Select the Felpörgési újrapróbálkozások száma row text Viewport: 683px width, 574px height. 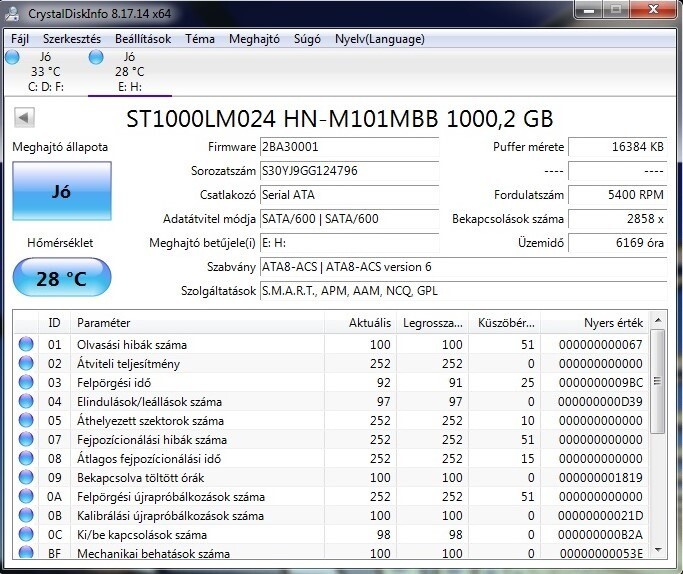click(171, 497)
